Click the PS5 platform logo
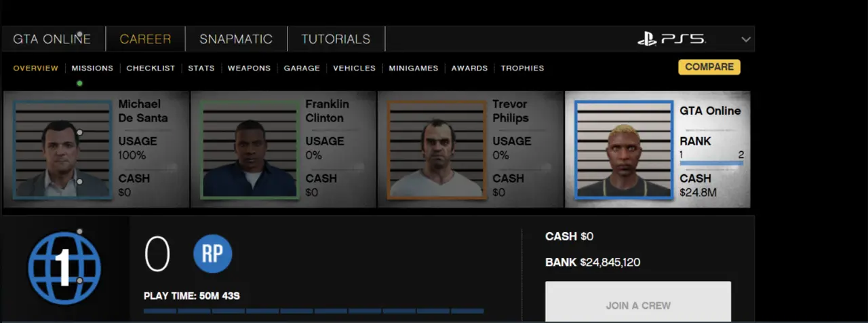Viewport: 868px width, 323px height. 671,39
